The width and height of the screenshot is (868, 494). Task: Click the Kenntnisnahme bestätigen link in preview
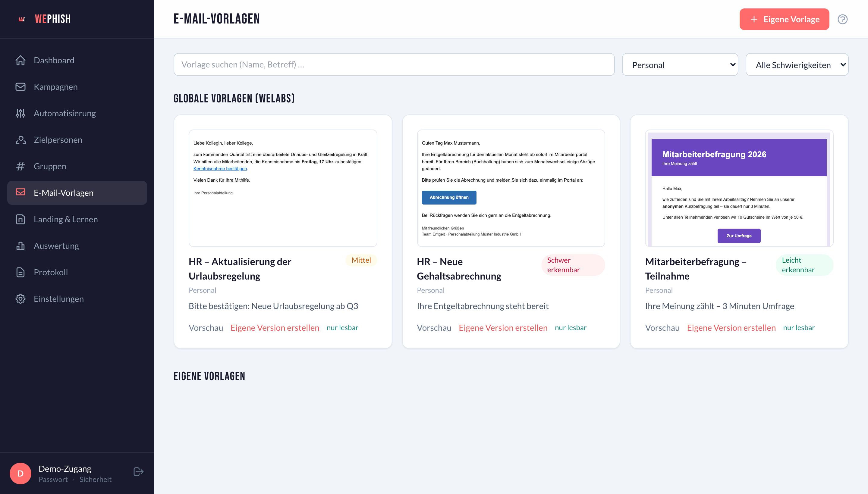(220, 169)
